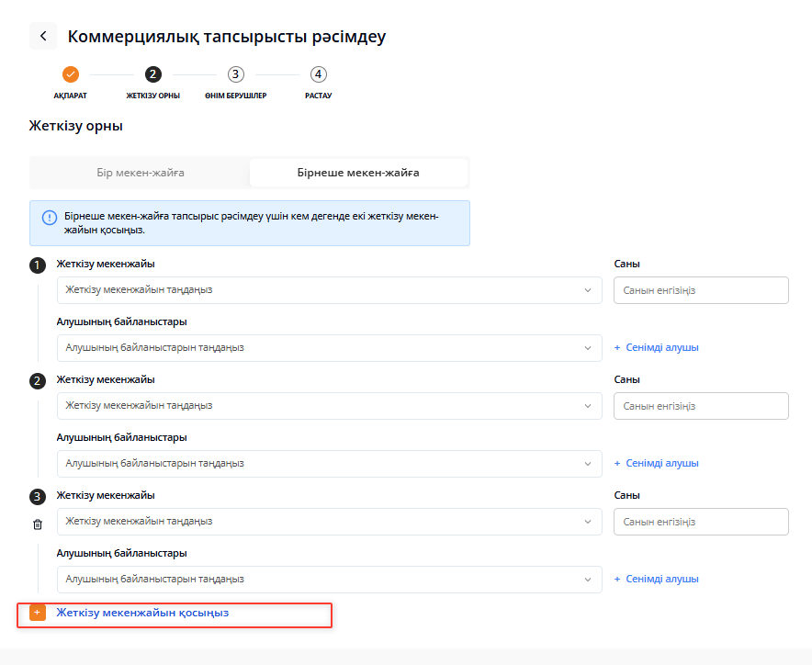Click the info icon in blue notice
Screen dimensions: 812x665
point(50,218)
